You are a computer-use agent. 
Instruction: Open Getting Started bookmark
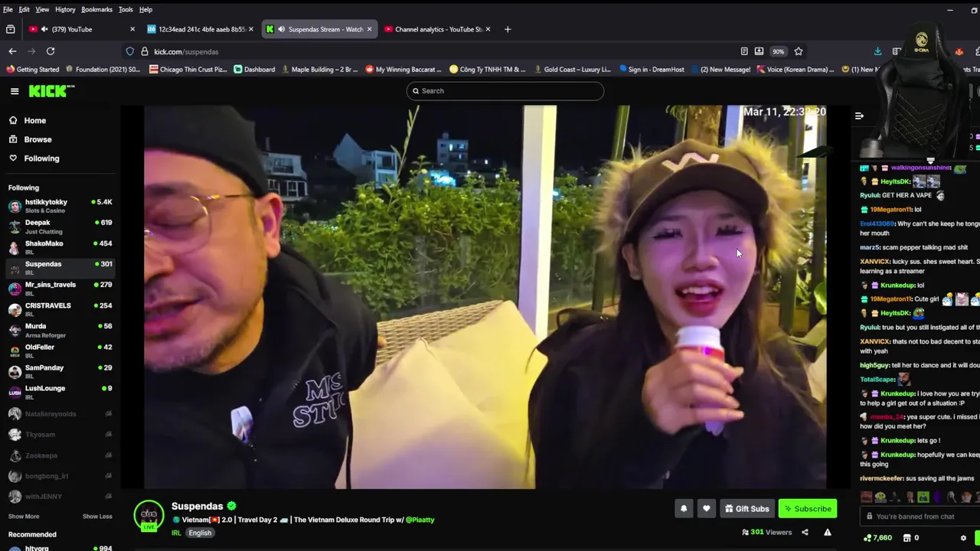[x=33, y=70]
